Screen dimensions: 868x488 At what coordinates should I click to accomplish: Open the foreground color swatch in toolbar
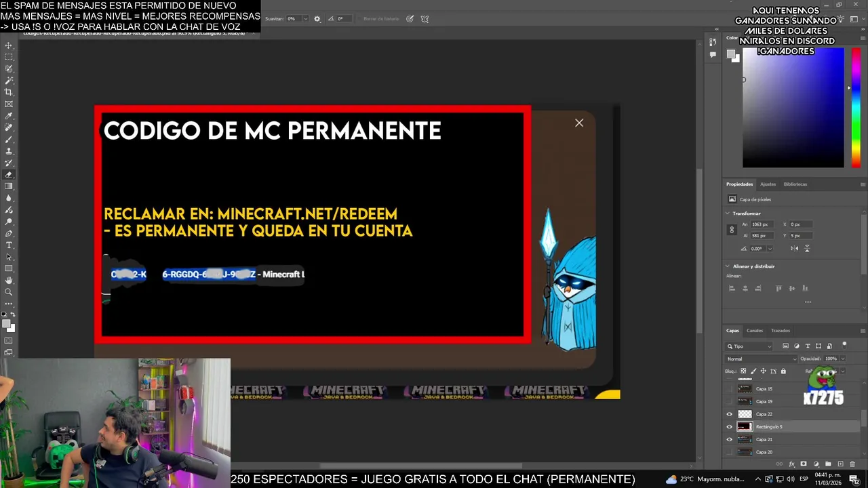coord(6,323)
